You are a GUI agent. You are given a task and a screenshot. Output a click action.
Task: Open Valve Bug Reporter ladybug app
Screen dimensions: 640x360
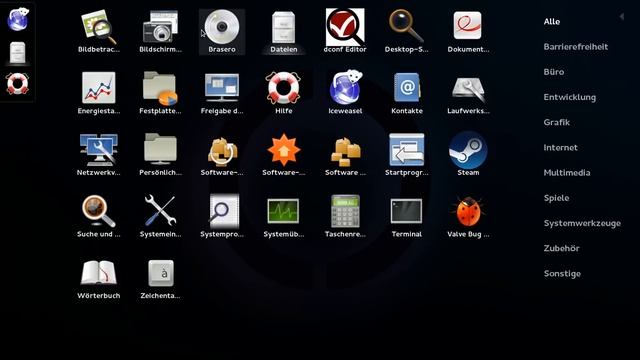coord(468,217)
